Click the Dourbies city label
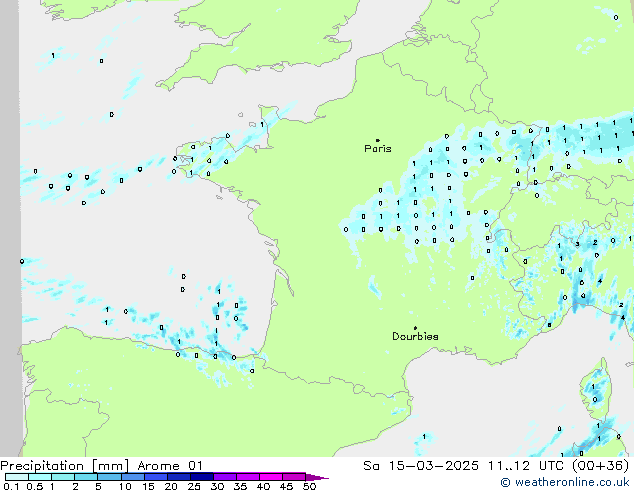The width and height of the screenshot is (634, 490). pyautogui.click(x=415, y=336)
